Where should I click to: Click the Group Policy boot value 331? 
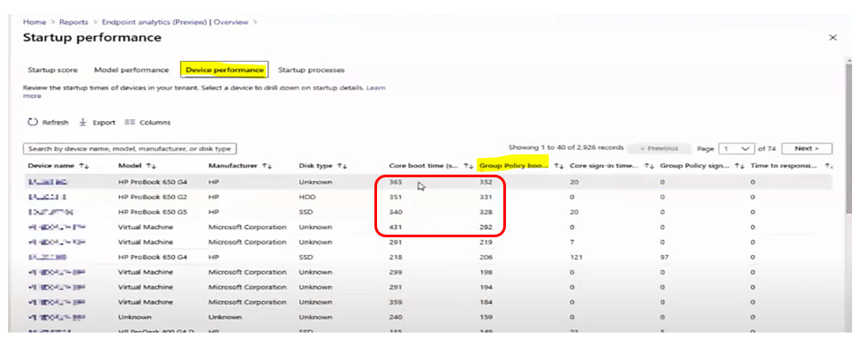tap(486, 197)
